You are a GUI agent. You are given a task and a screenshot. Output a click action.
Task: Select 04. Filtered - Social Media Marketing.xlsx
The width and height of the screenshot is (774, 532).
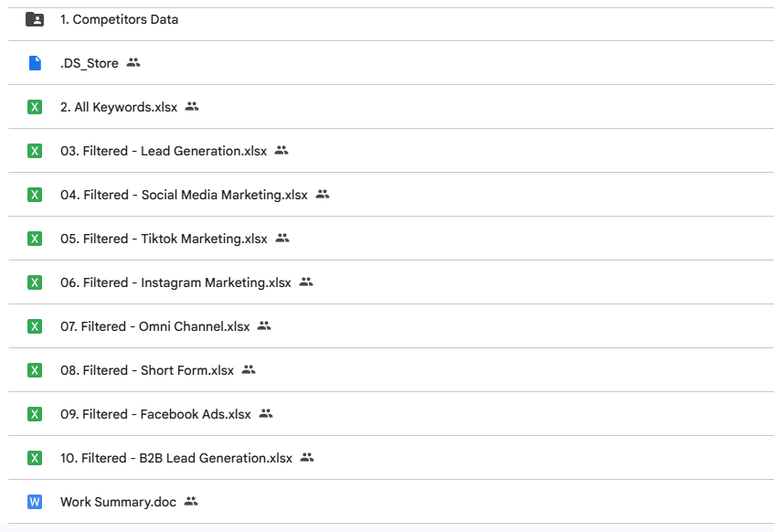(x=184, y=195)
